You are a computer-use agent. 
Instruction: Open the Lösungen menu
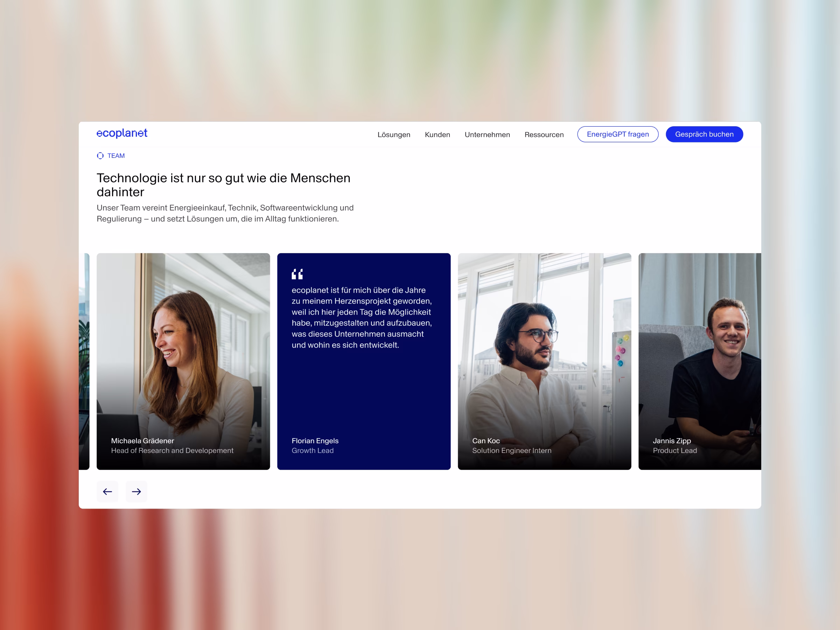click(393, 134)
